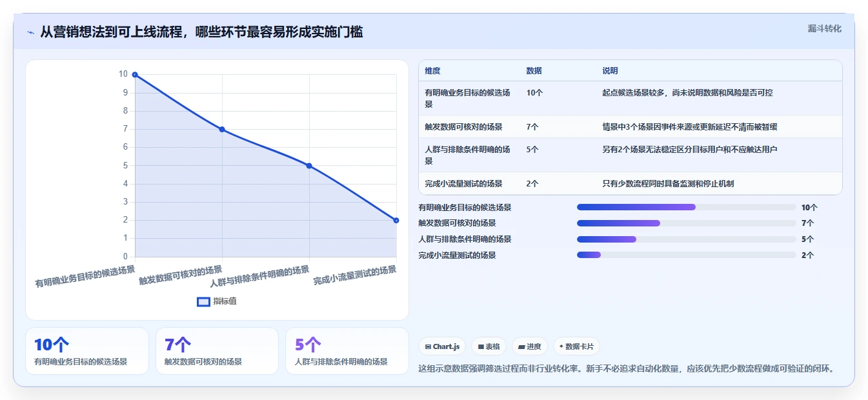Select the chart data point at value 10

[135, 75]
